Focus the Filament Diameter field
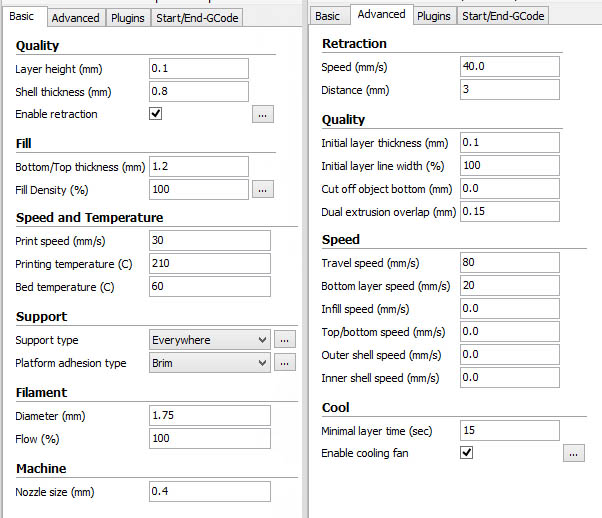Image resolution: width=602 pixels, height=518 pixels. [209, 415]
